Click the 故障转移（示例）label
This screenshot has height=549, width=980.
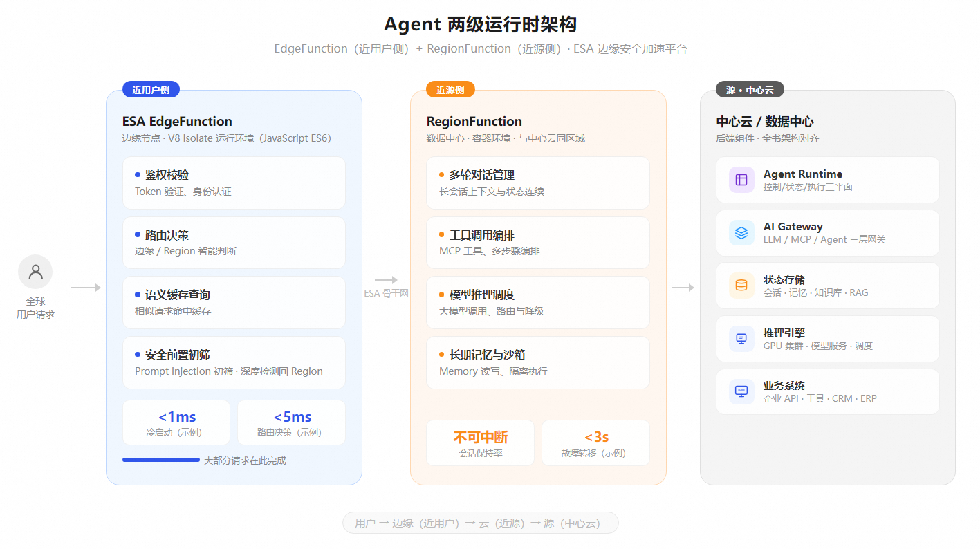pos(596,454)
